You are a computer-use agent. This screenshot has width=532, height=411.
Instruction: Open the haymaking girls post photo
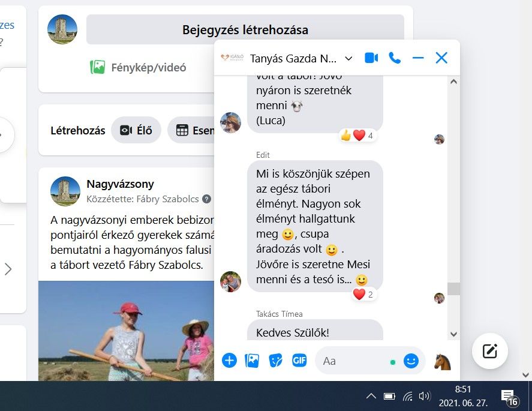click(x=126, y=331)
